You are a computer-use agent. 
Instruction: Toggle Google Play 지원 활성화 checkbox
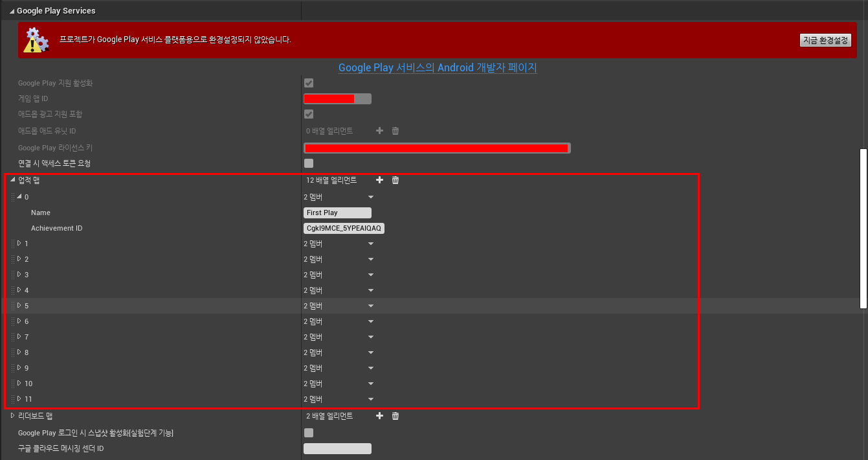click(309, 83)
